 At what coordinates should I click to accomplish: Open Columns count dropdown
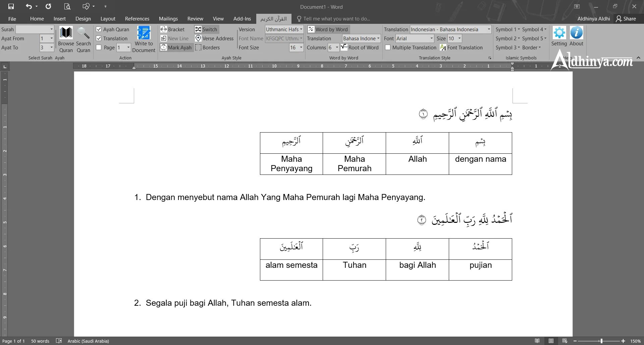click(x=337, y=48)
